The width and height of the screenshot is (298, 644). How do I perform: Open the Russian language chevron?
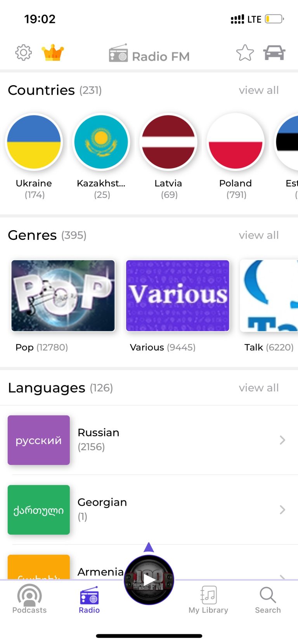(282, 440)
